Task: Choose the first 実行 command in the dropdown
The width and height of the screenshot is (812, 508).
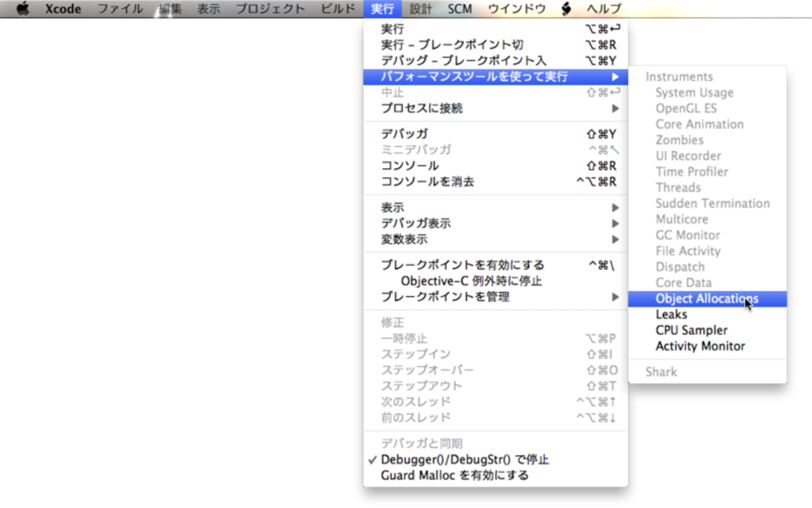Action: tap(496, 29)
